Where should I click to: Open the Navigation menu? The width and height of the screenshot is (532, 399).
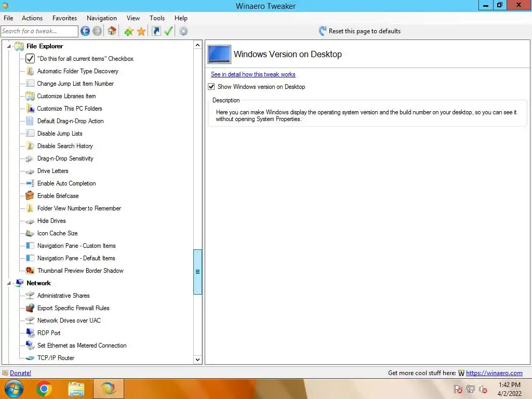pos(102,18)
